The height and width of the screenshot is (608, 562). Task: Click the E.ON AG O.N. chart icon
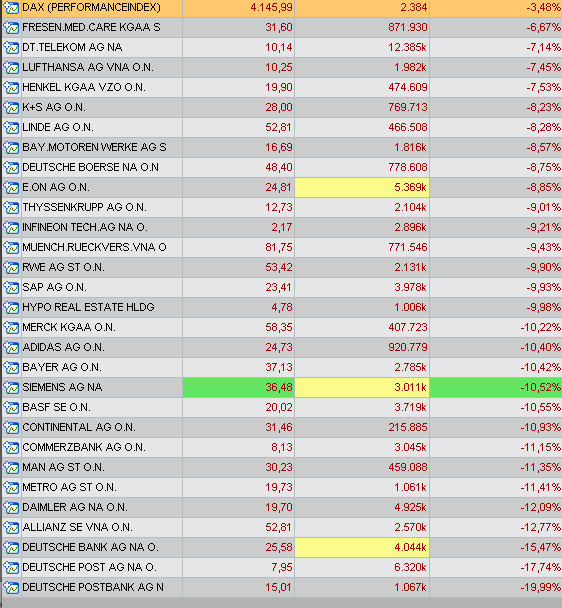(12, 188)
